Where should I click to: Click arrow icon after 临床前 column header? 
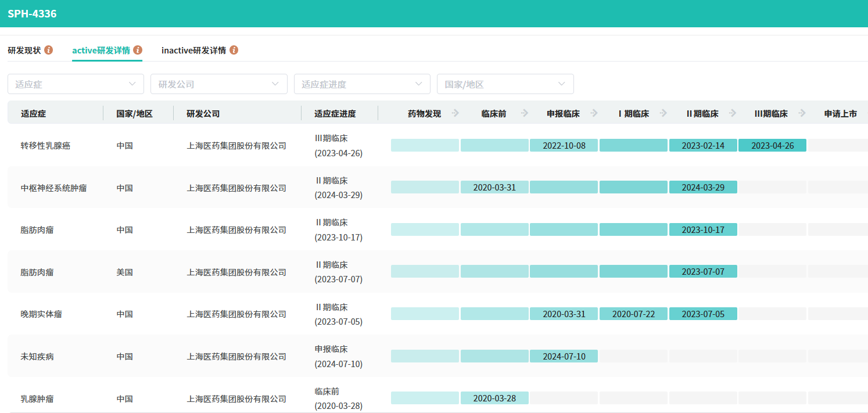click(525, 113)
